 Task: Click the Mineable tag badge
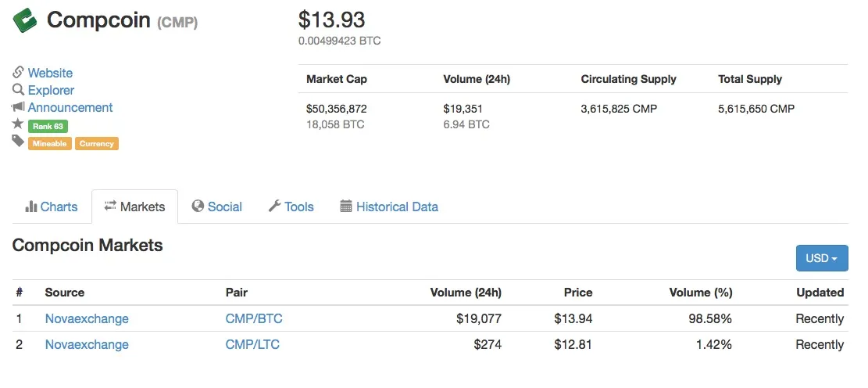50,144
